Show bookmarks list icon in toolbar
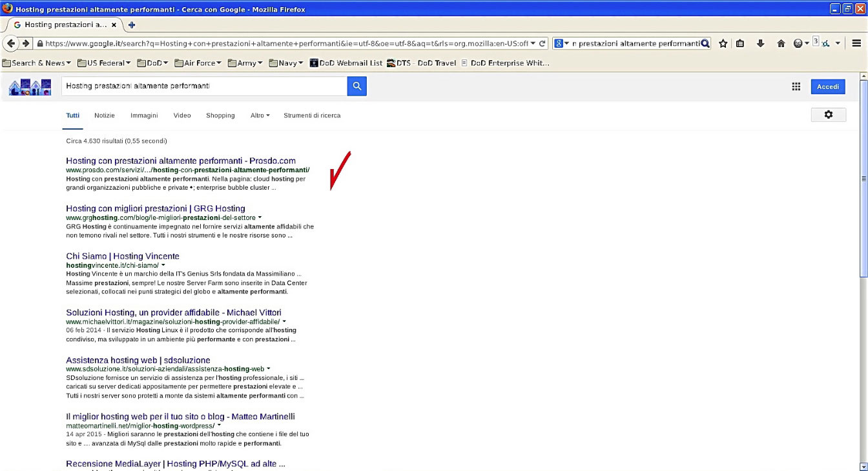This screenshot has width=868, height=471. (x=740, y=43)
